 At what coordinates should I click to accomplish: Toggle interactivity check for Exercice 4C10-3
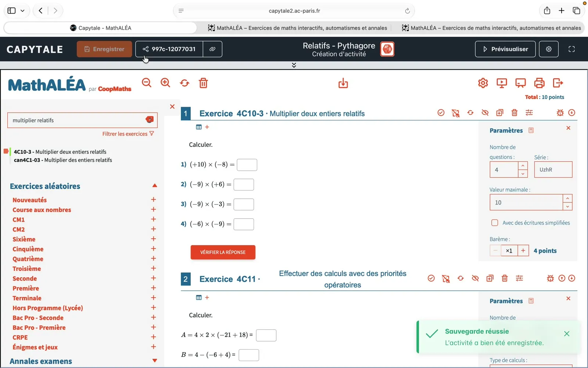coord(441,113)
